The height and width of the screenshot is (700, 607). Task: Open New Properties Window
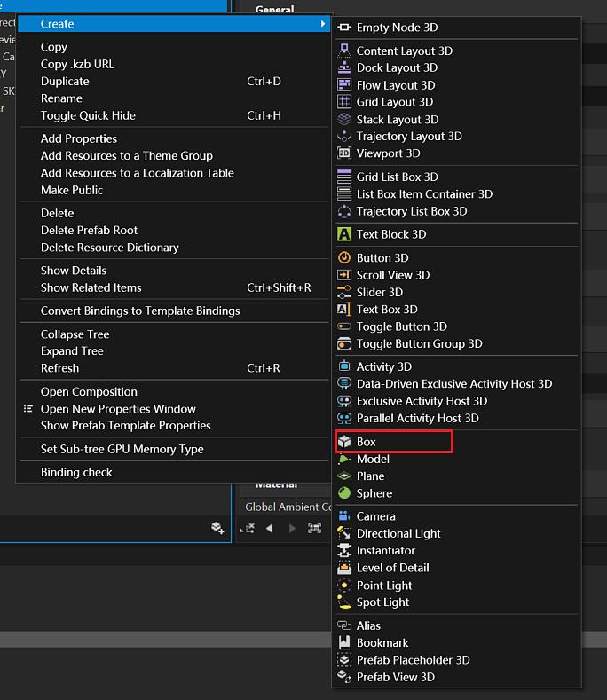pos(118,409)
